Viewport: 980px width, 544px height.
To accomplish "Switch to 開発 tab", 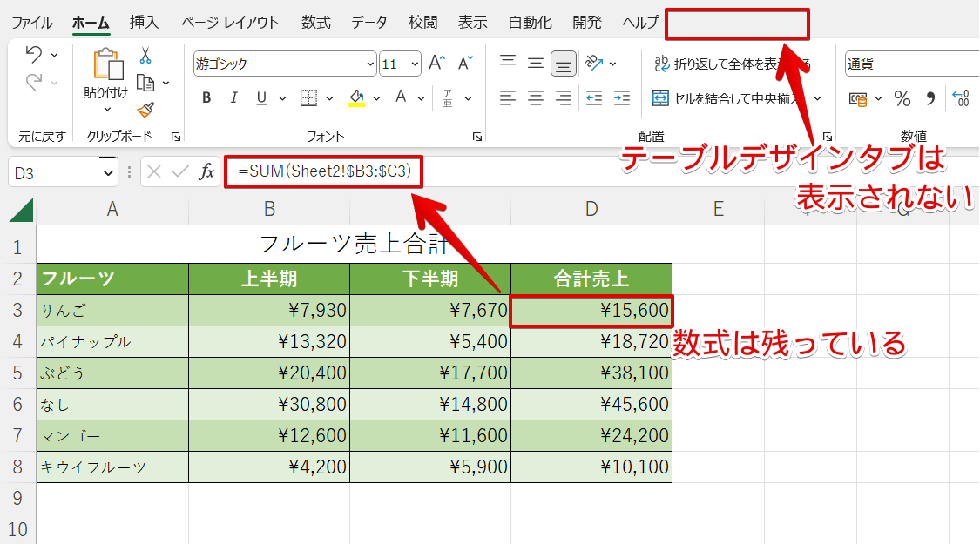I will point(587,23).
